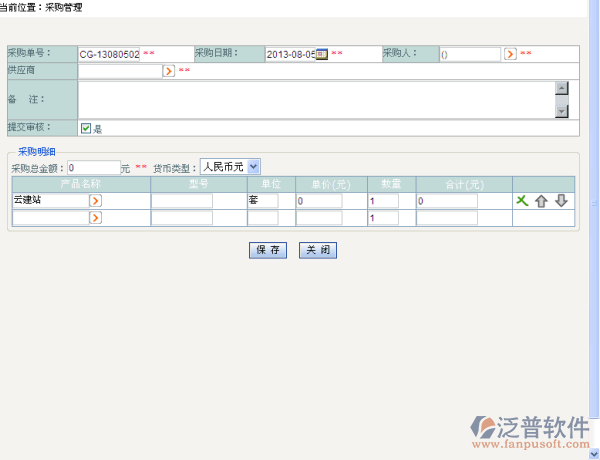Expand the 货币类型 人民币元 dropdown
This screenshot has height=460, width=600.
click(253, 167)
